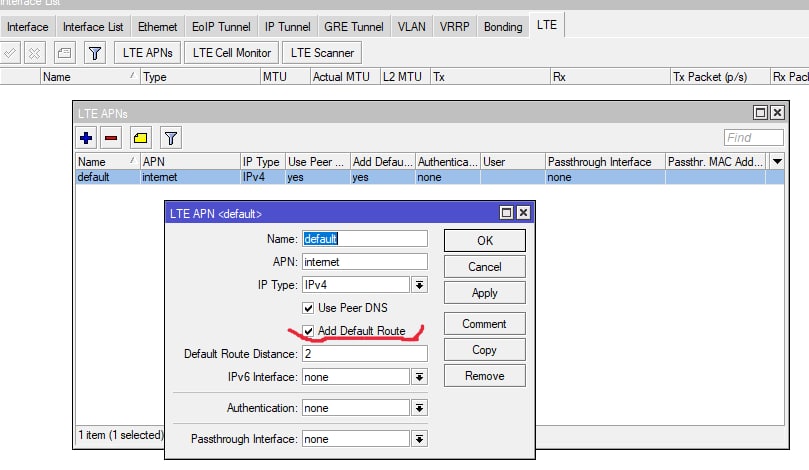Click the LTE APNs button

pos(148,53)
